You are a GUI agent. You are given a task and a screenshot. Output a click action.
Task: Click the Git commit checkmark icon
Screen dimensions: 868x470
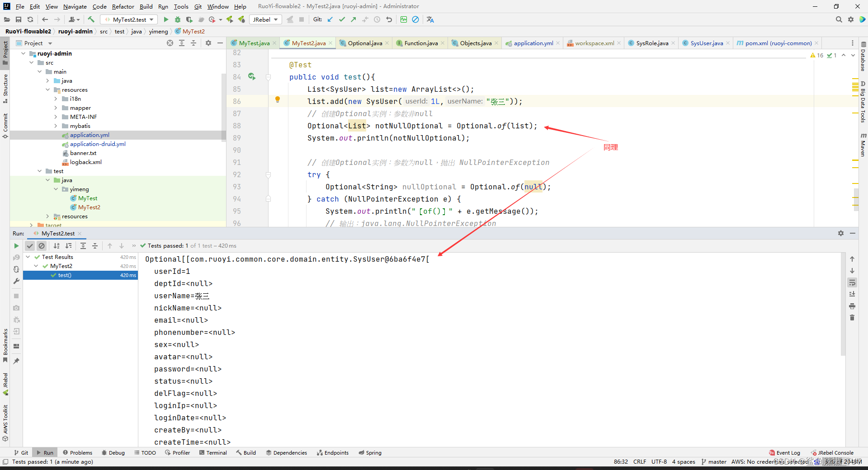pos(342,19)
